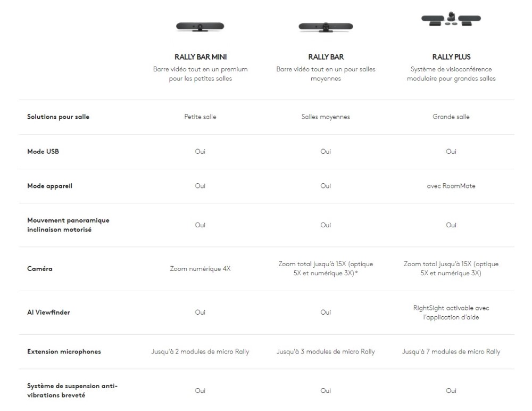This screenshot has height=411, width=532.
Task: Click the 'avec RoomMate' cell
Action: pyautogui.click(x=451, y=186)
